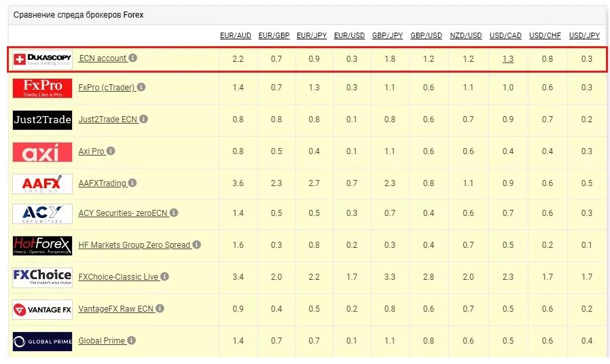
Task: Sort by the GBP/USD column header
Action: 426,35
